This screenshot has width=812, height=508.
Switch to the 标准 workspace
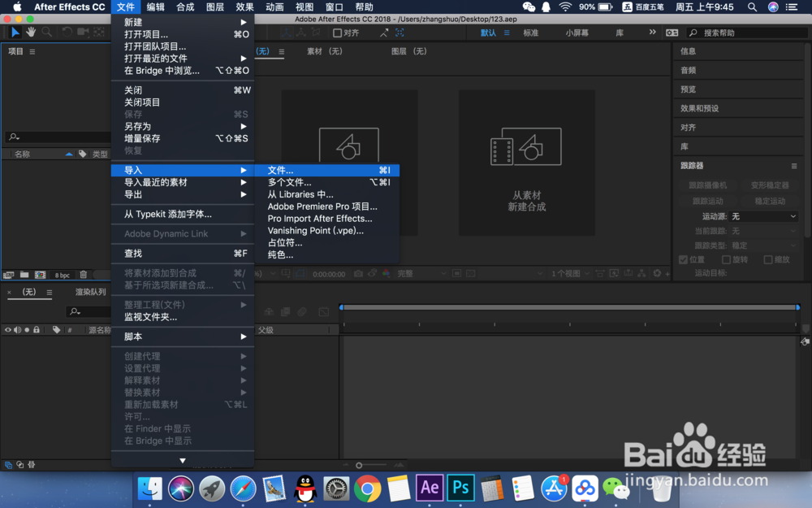click(x=531, y=33)
